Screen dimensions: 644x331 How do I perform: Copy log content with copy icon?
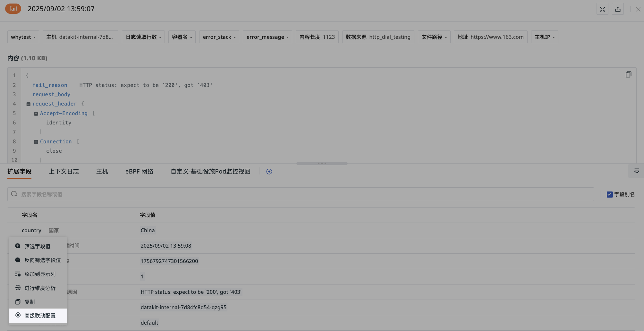(628, 74)
